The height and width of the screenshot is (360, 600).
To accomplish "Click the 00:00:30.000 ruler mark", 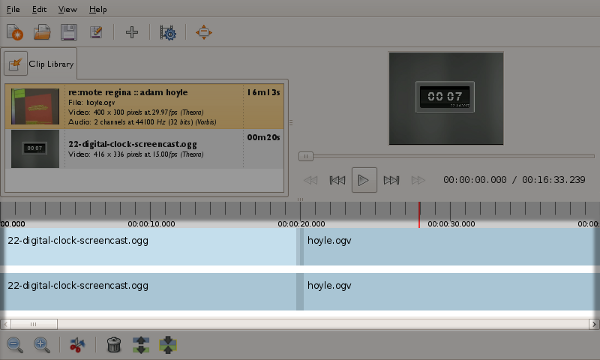I will pyautogui.click(x=451, y=224).
